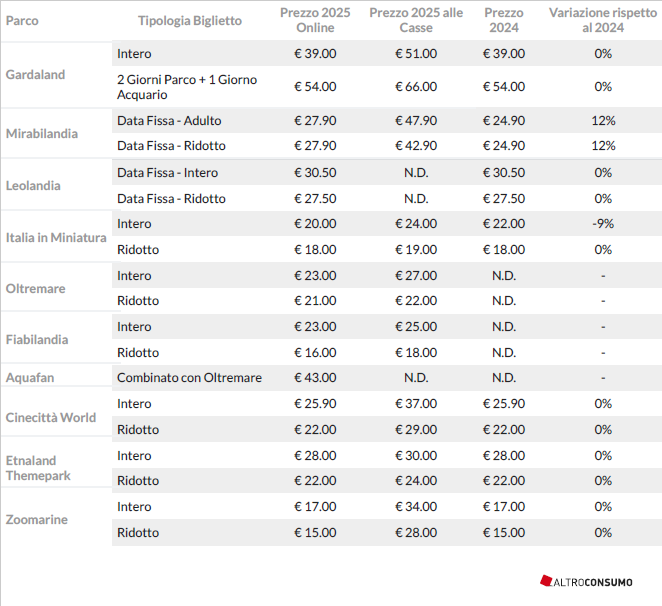Select the Gardaland park name

coord(35,75)
